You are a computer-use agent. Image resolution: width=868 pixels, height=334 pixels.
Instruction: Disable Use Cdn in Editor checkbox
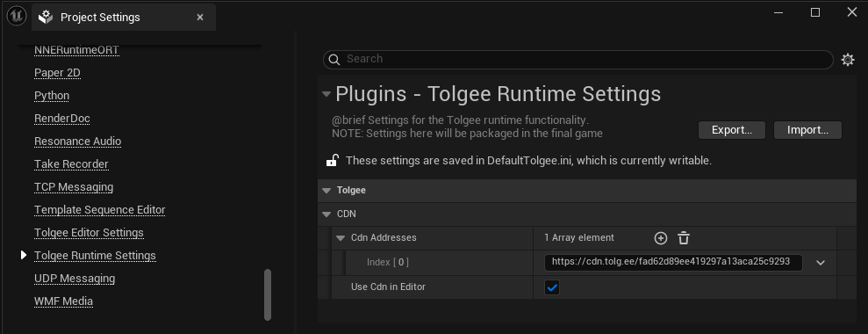552,287
